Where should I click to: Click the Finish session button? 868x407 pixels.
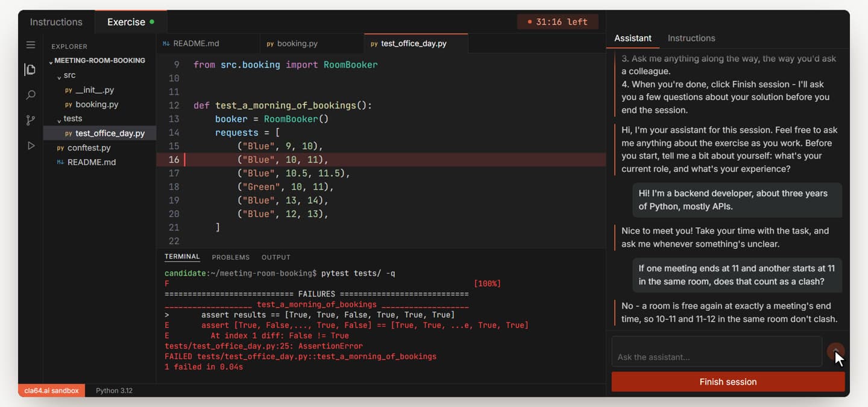[728, 382]
